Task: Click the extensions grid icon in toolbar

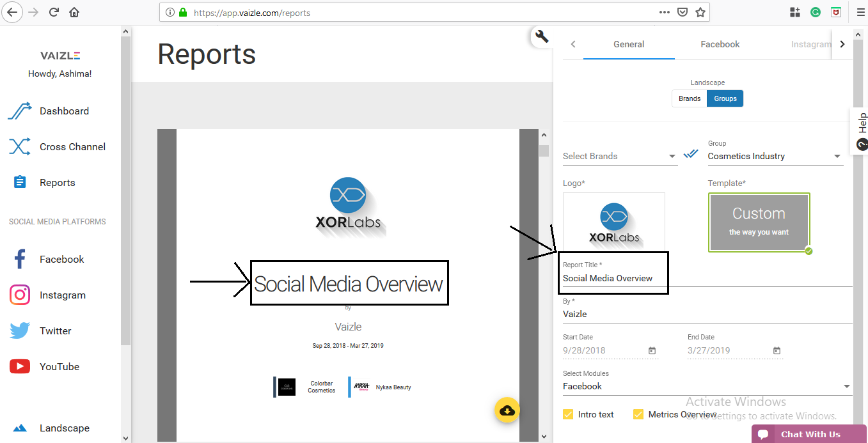Action: coord(795,12)
